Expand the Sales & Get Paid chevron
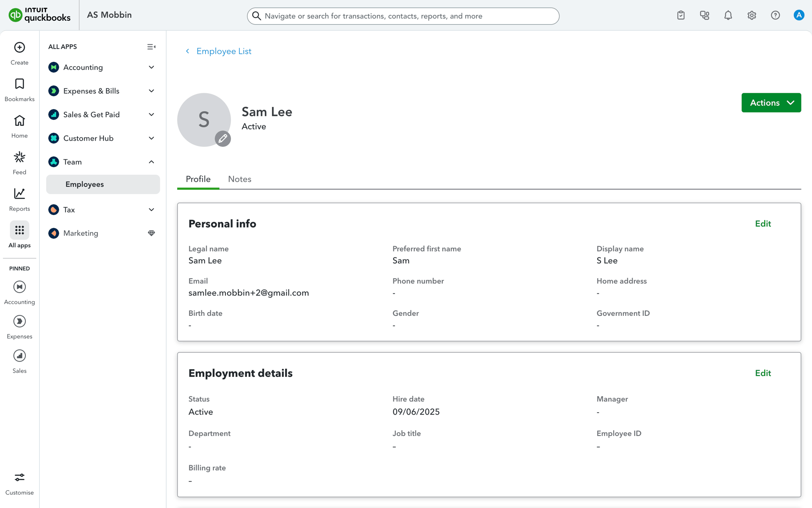This screenshot has height=508, width=812. coord(151,115)
